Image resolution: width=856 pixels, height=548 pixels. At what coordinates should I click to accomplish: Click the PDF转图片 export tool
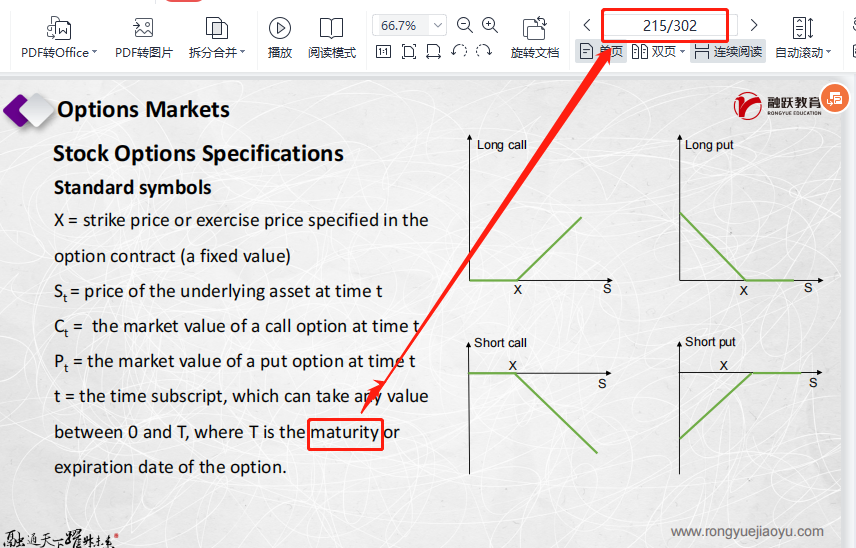pos(143,38)
